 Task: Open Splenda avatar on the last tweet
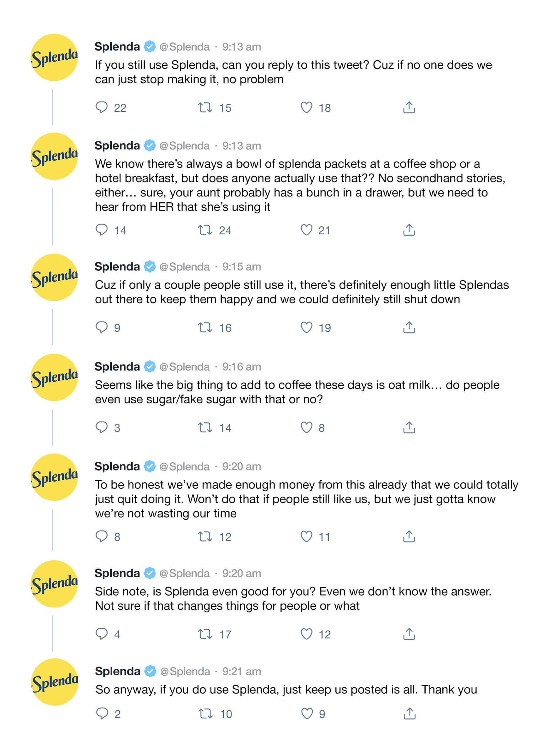(x=55, y=682)
